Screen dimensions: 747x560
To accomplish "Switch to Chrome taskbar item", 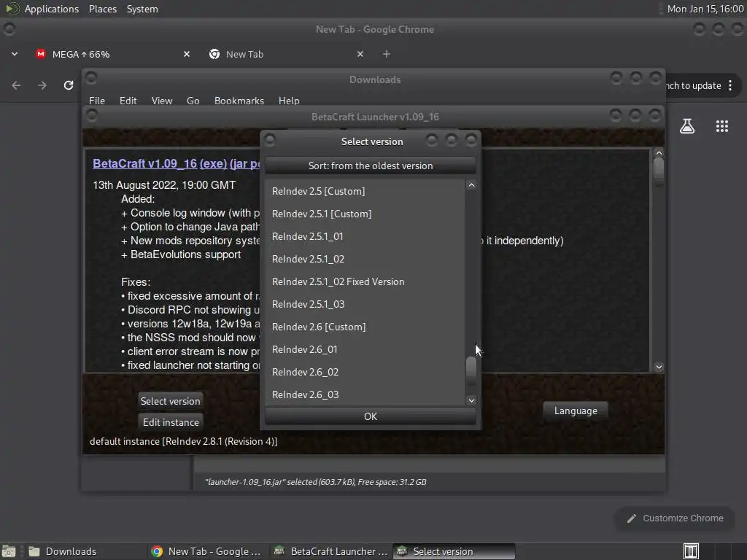I will click(x=206, y=551).
